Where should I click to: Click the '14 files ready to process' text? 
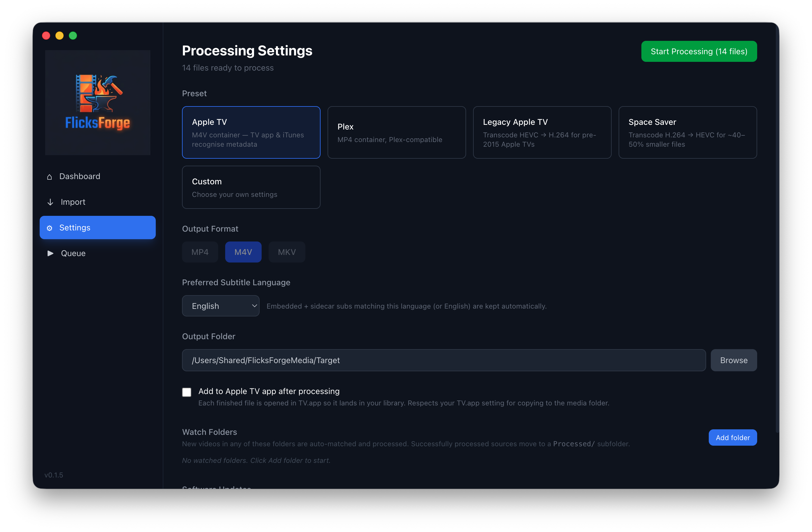[x=228, y=68]
